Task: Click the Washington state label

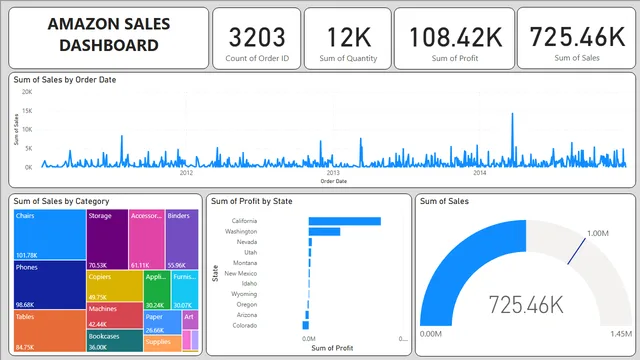Action: pyautogui.click(x=241, y=231)
